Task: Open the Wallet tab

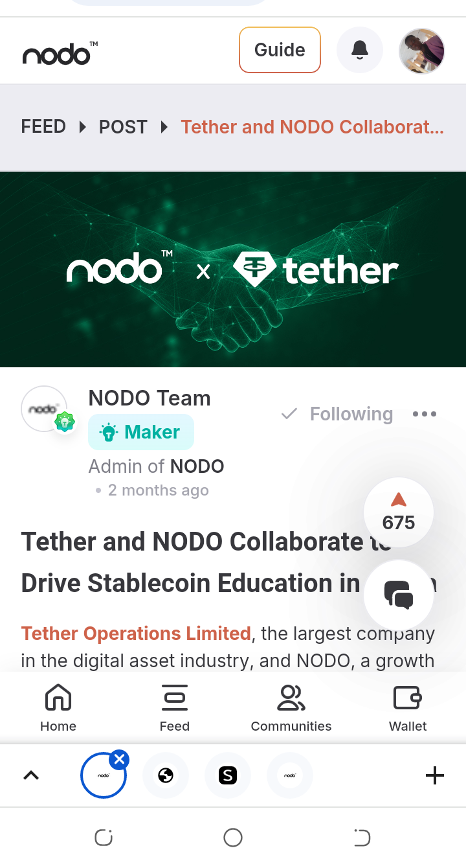Action: click(408, 709)
